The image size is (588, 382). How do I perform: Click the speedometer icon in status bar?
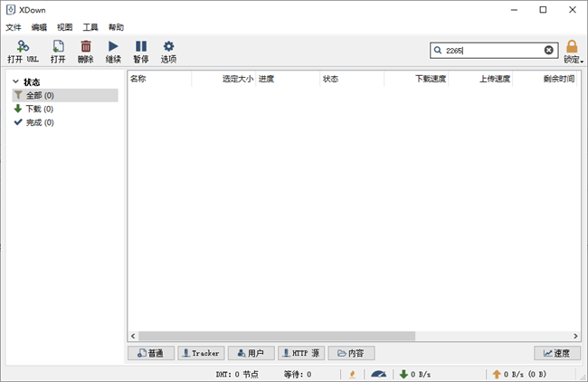[378, 374]
